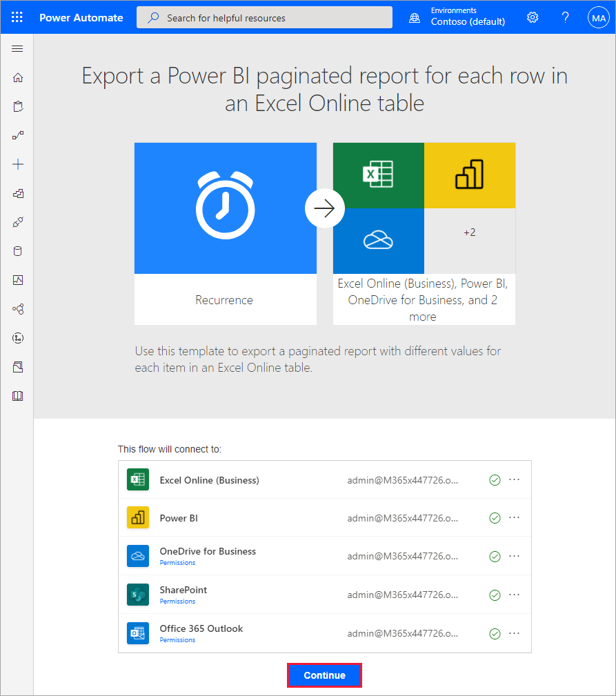The width and height of the screenshot is (616, 696).
Task: Open more options ellipsis for Power BI connection
Action: tap(514, 517)
